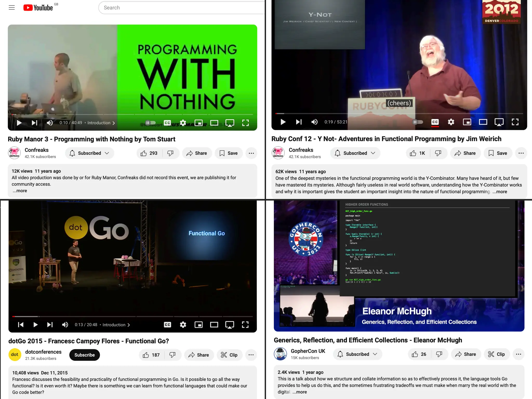Turn off captions on the Y Not video
532x399 pixels.
coord(435,122)
